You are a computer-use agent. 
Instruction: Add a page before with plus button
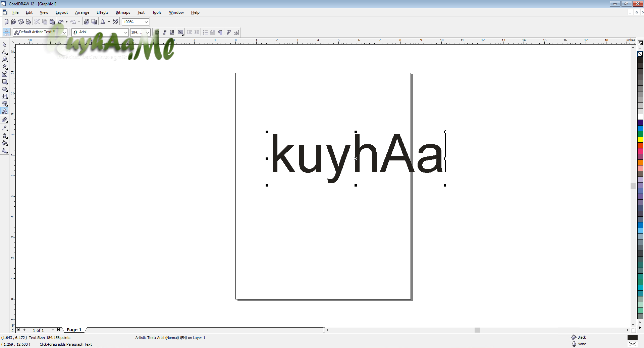tap(24, 330)
